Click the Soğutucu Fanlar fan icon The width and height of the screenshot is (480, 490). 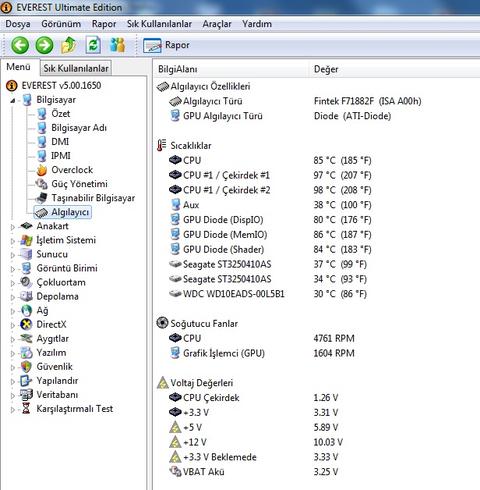(162, 323)
